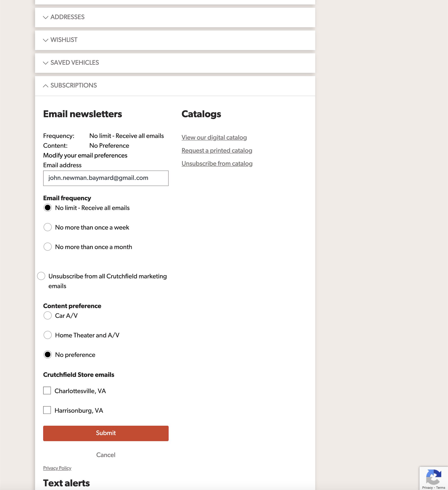The image size is (448, 490).
Task: Expand the Addresses section chevron
Action: pos(46,17)
